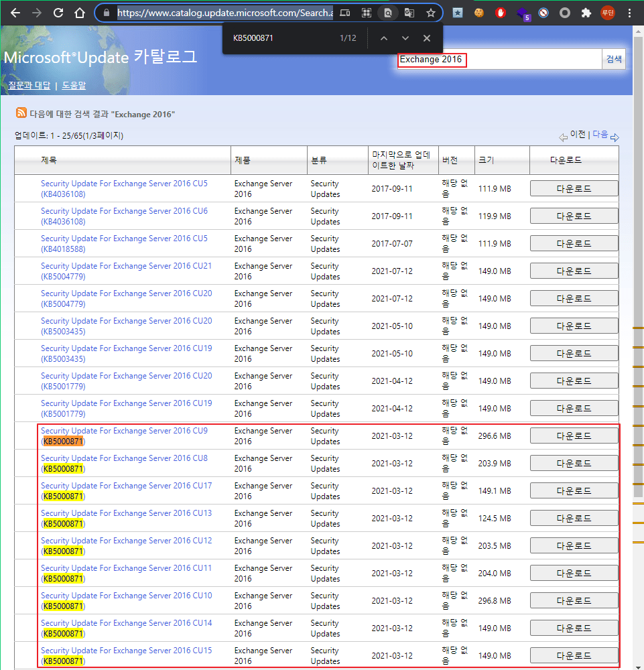Open the 질문과 대답 FAQ link
Viewport: 644px width, 670px height.
(29, 85)
